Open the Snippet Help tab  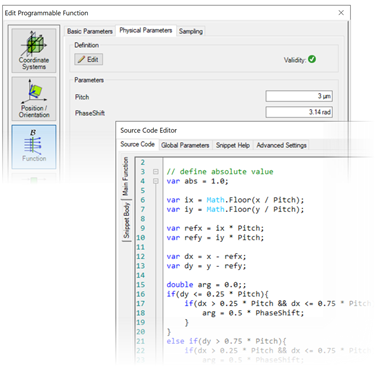233,145
